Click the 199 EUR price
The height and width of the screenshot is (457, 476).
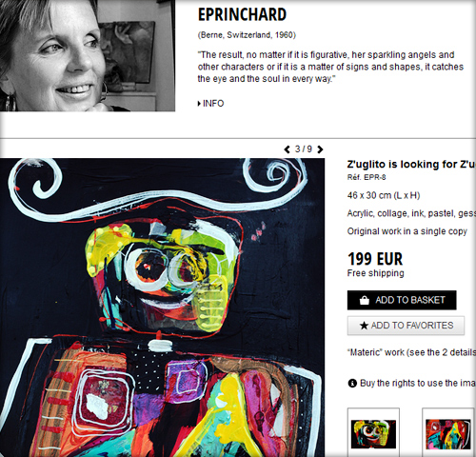(375, 259)
